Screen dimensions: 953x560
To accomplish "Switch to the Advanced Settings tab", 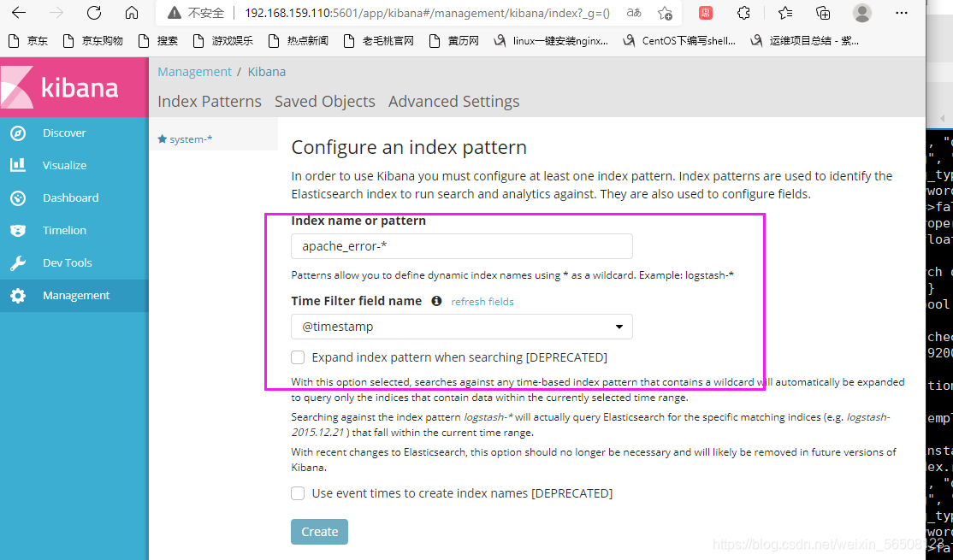I will point(454,102).
